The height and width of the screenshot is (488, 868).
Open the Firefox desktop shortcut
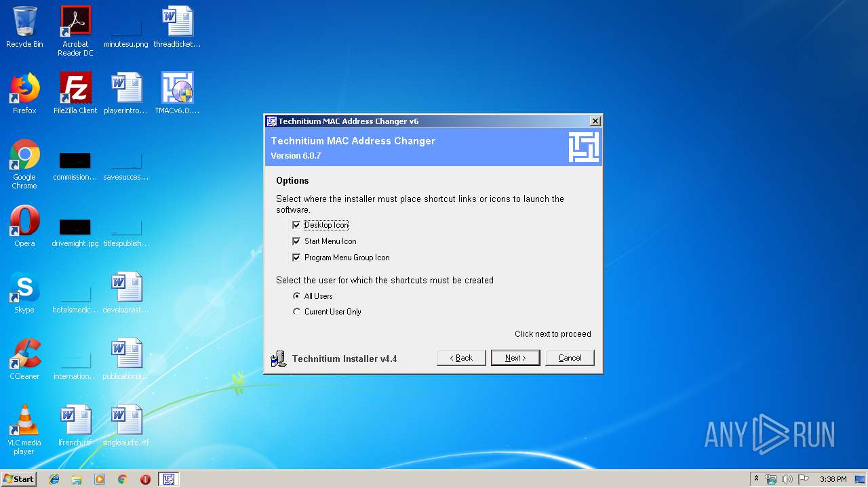tap(24, 94)
